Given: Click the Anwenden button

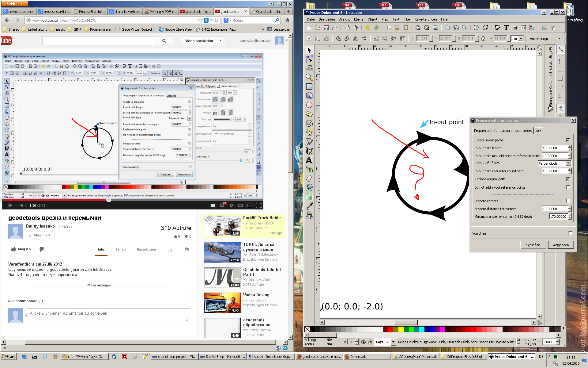Looking at the screenshot, I should (x=561, y=245).
